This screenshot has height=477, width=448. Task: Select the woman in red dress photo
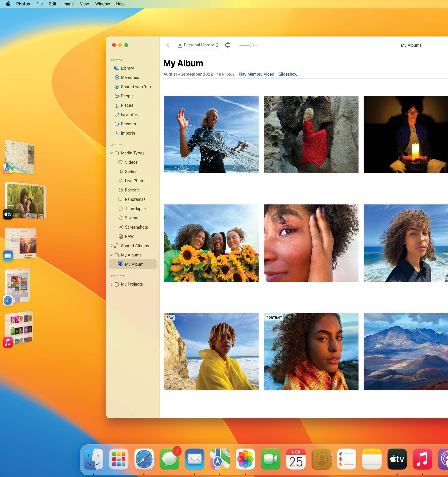point(311,134)
